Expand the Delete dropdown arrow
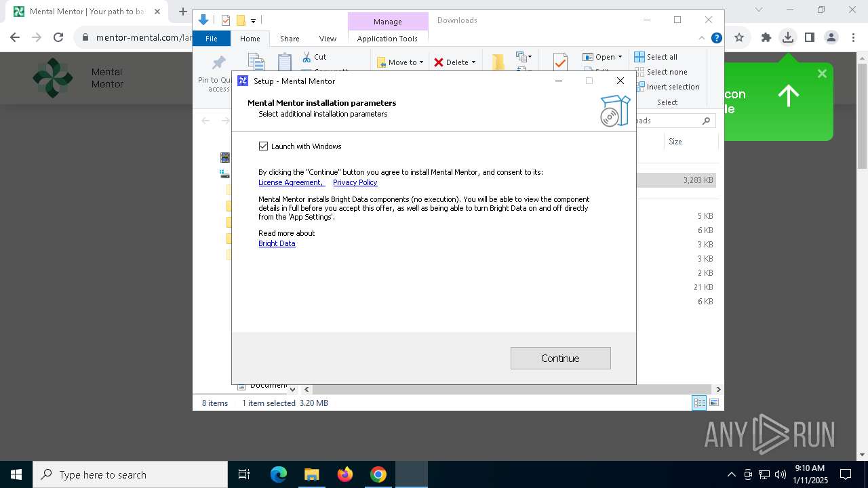The height and width of the screenshot is (488, 868). click(473, 62)
